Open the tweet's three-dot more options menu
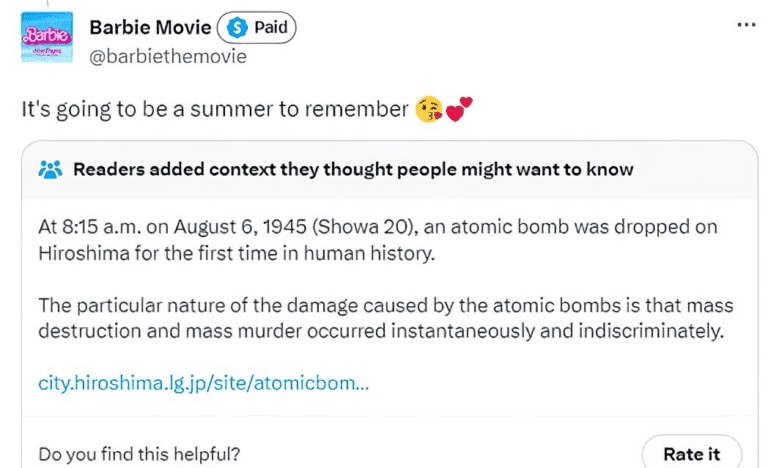768x468 pixels. [x=745, y=25]
